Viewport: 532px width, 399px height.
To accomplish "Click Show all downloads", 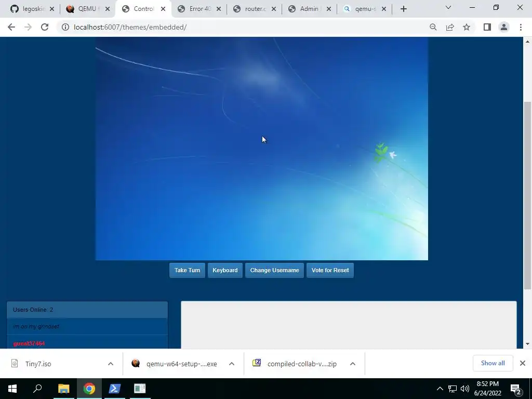I will pyautogui.click(x=493, y=363).
